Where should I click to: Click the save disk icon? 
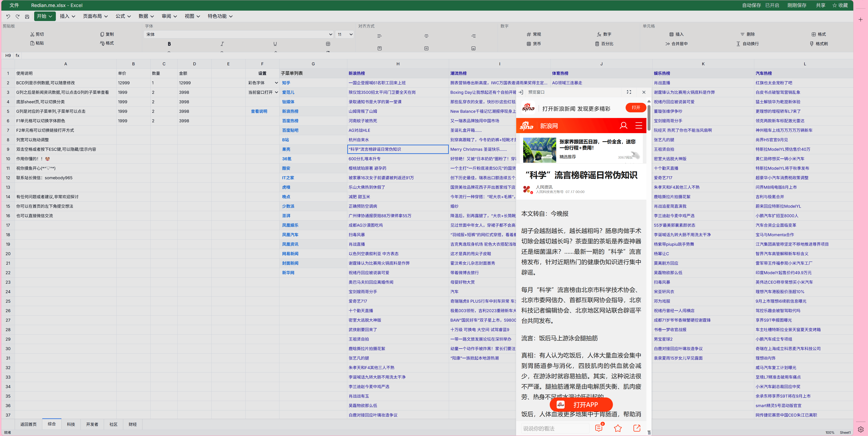pyautogui.click(x=27, y=16)
